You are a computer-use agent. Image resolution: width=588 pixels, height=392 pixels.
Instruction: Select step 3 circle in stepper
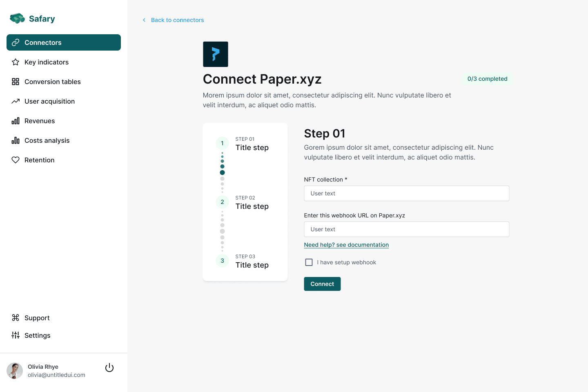222,261
